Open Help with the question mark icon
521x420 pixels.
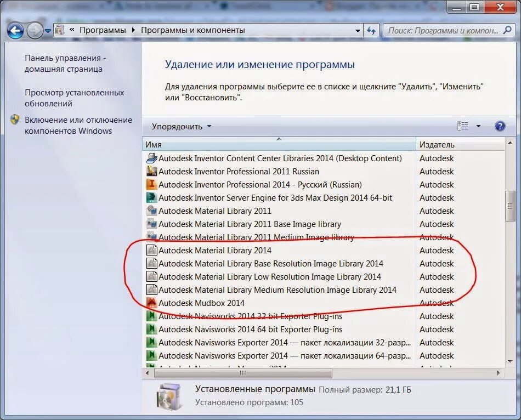tap(500, 126)
